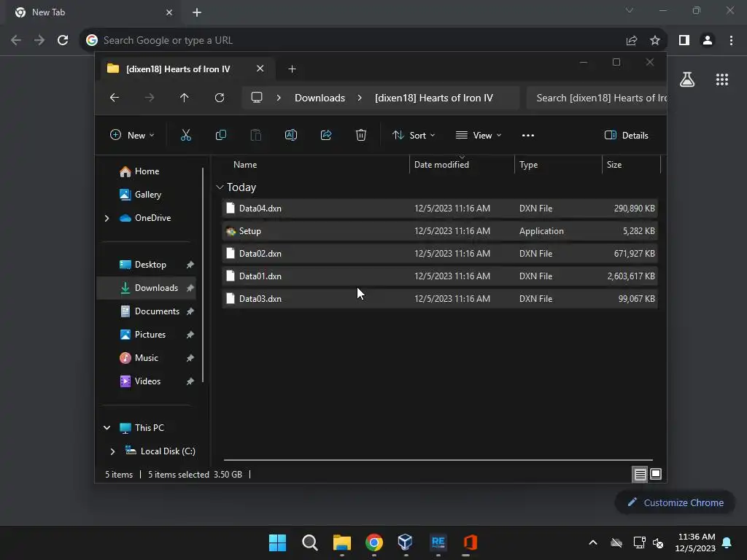The height and width of the screenshot is (560, 747).
Task: Switch to the details list view in the status bar
Action: (640, 474)
